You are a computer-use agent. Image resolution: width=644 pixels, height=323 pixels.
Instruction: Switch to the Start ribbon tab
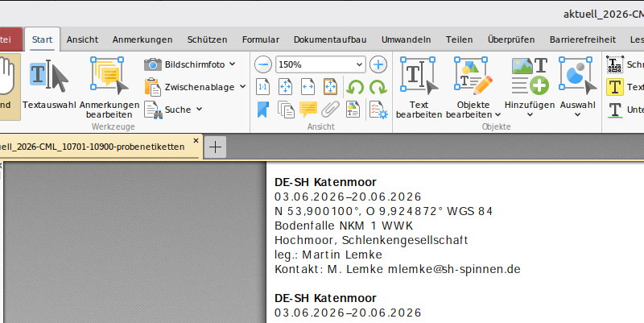[x=43, y=39]
